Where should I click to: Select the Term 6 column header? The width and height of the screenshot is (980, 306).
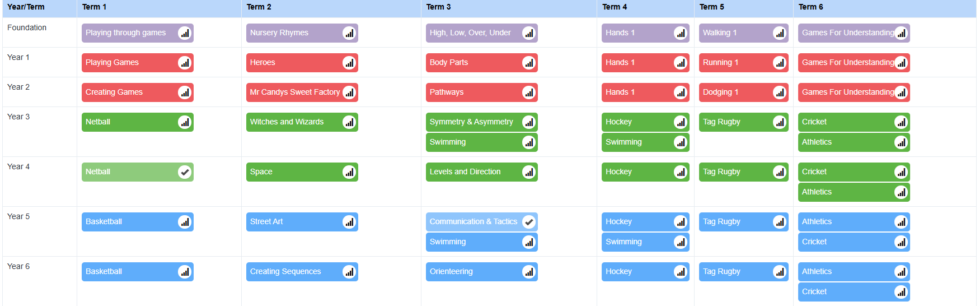[x=810, y=7]
